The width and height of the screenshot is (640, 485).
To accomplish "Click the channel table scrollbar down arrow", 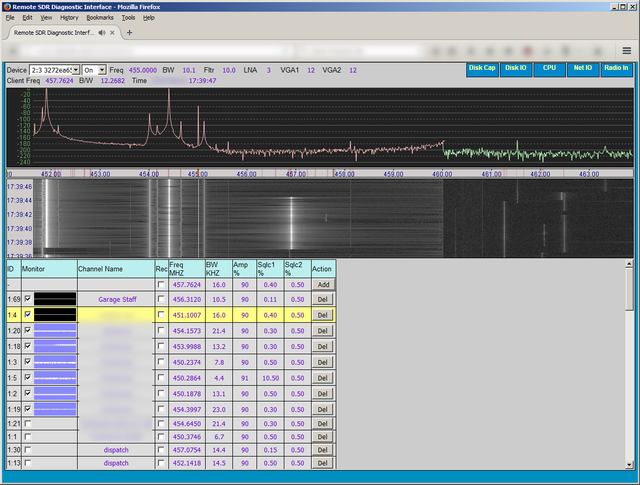I will 629,465.
